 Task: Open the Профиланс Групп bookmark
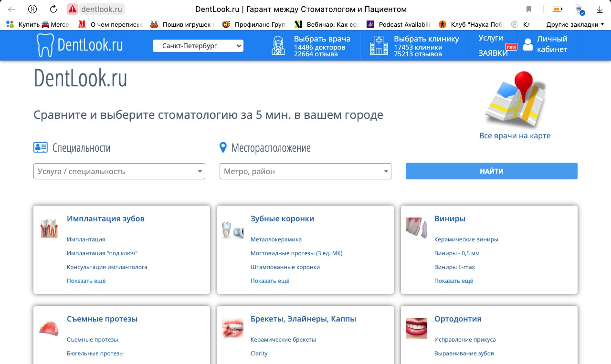tap(254, 24)
